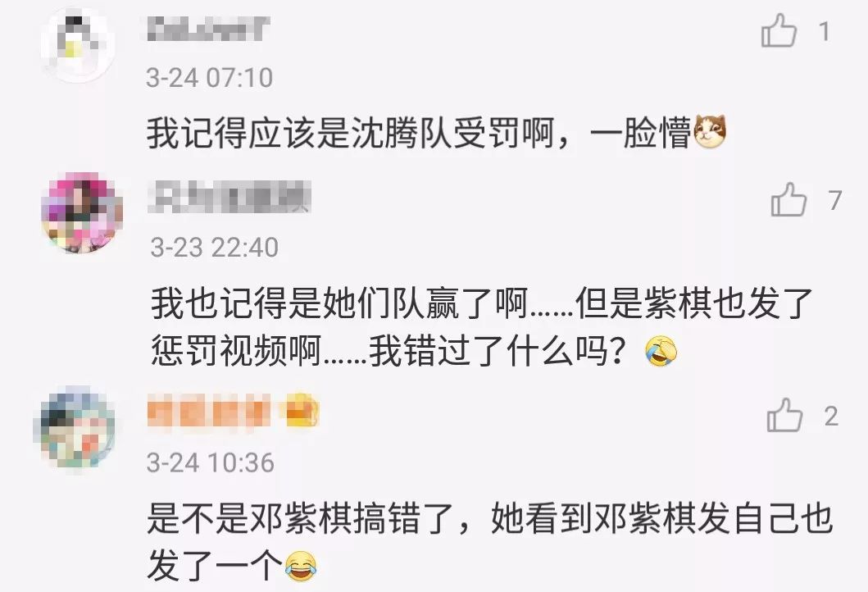Click the timestamp 3-23 22:40
This screenshot has width=868, height=592.
coord(214,247)
